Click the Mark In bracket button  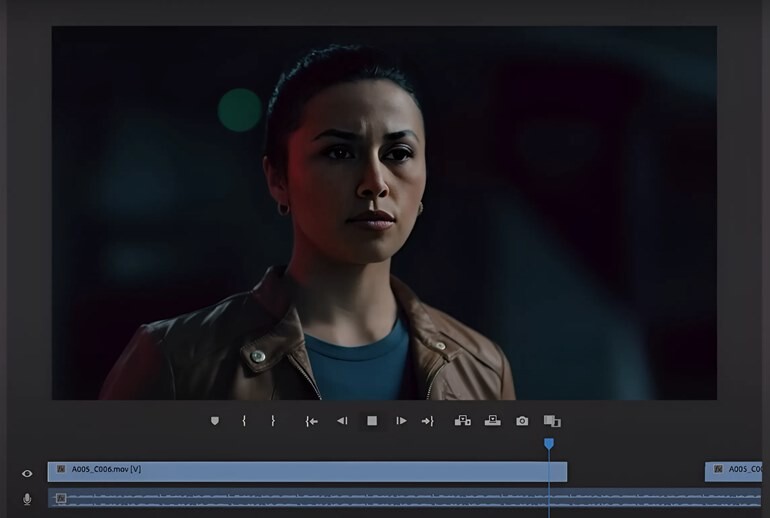244,421
